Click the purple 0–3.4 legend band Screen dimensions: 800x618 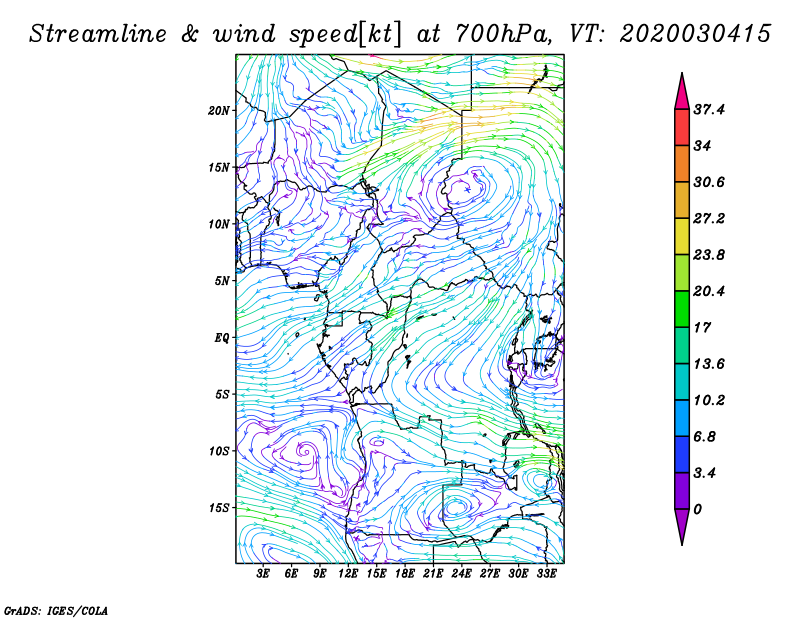point(682,491)
